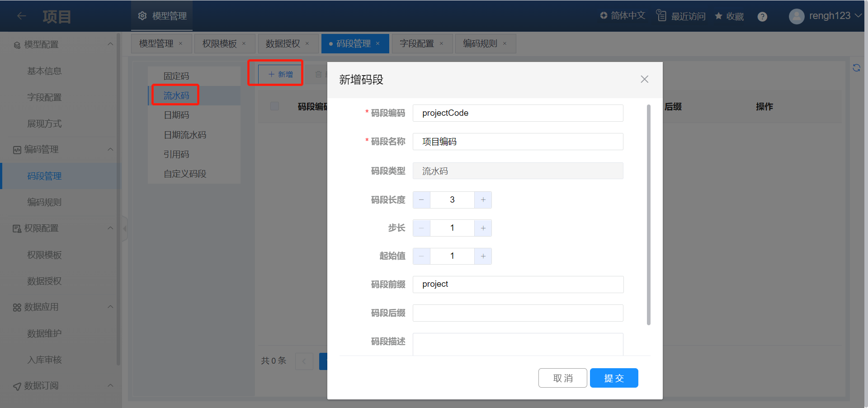
Task: Click the 简体中文 language switcher
Action: (623, 16)
